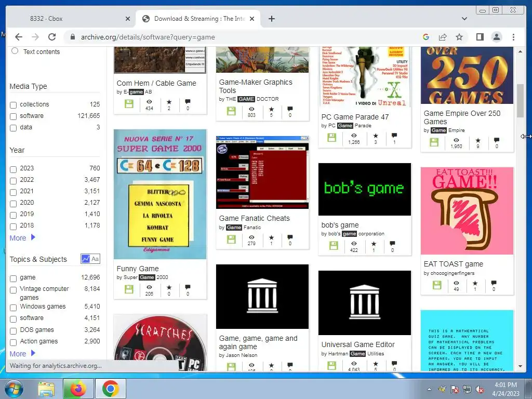The image size is (532, 399).
Task: Filter by year 2020
Action: point(13,204)
